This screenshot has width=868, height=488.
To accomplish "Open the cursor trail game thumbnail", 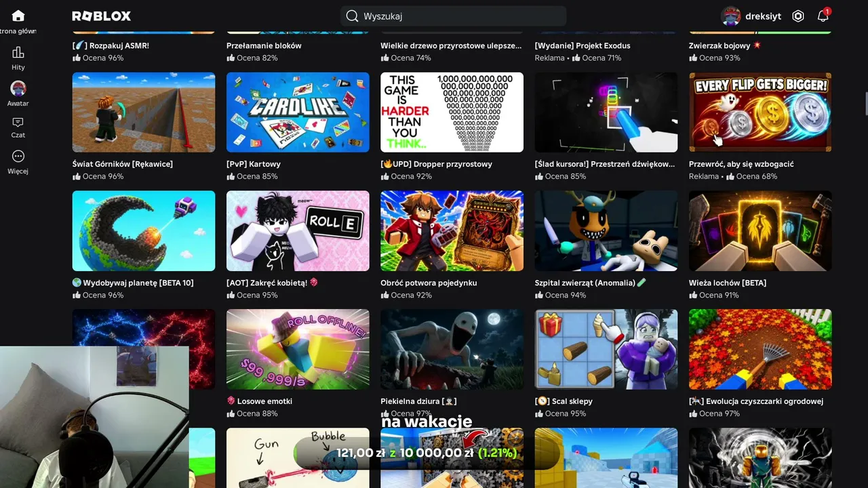I will tap(606, 113).
